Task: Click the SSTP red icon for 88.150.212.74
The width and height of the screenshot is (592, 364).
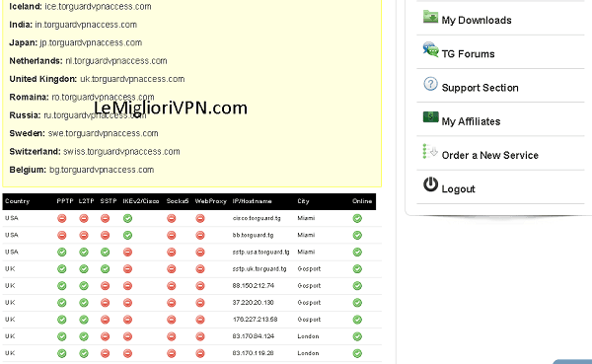Action: 105,286
